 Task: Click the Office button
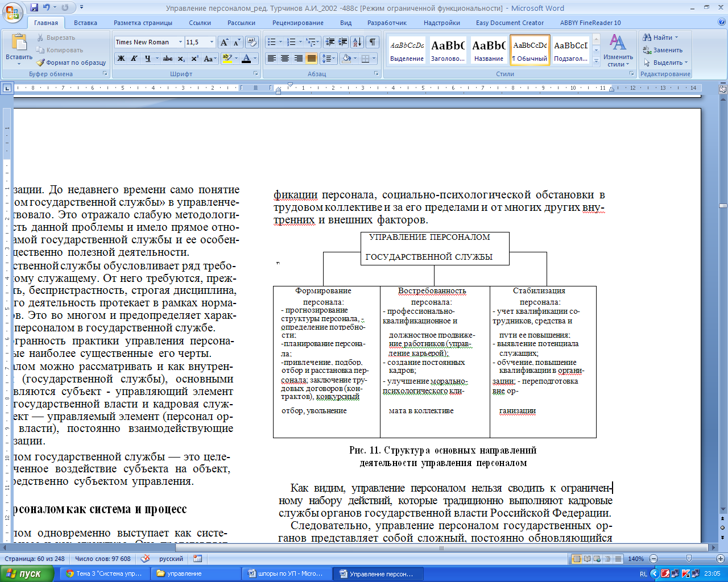(x=13, y=13)
